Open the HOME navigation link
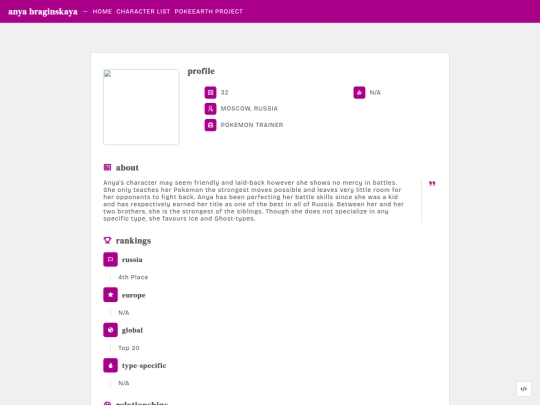 [x=102, y=11]
